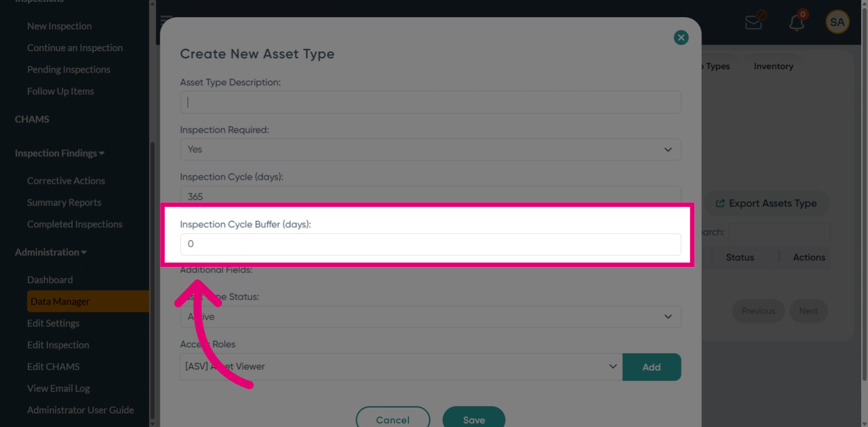Collapse the Inspection Findings section
This screenshot has height=427, width=868.
coord(60,153)
